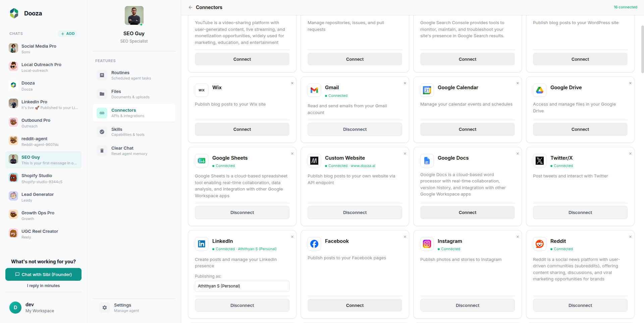Open Skills capabilities and tools
This screenshot has height=323, width=644.
(x=134, y=132)
